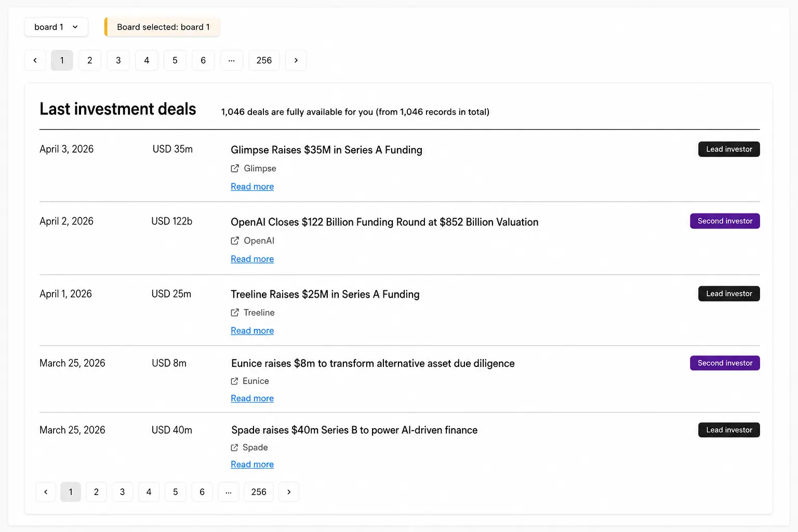Click the Last investment deals heading
Screen dimensions: 798x532
click(118, 109)
